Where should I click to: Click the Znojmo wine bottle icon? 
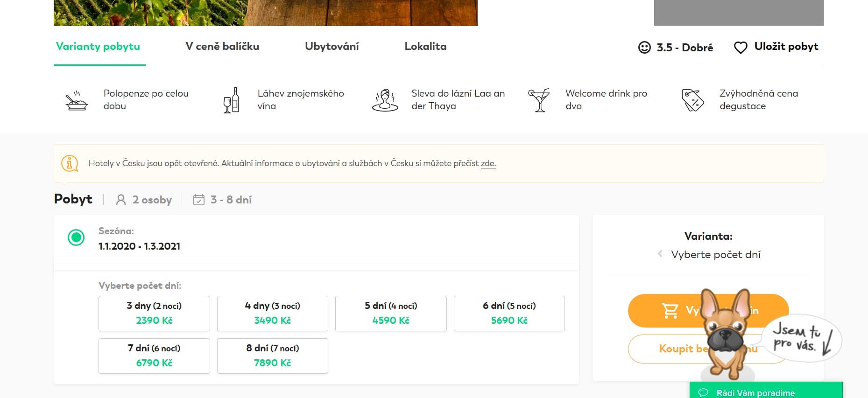click(x=231, y=100)
